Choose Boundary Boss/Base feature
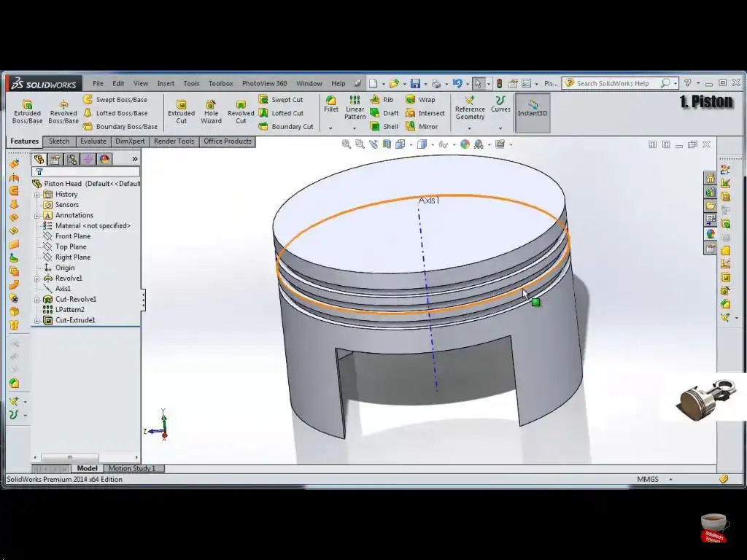 (x=120, y=126)
